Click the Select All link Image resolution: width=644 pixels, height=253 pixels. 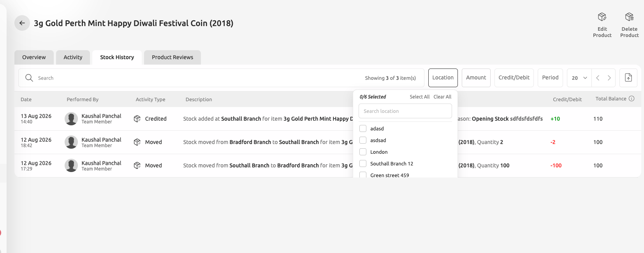click(419, 97)
